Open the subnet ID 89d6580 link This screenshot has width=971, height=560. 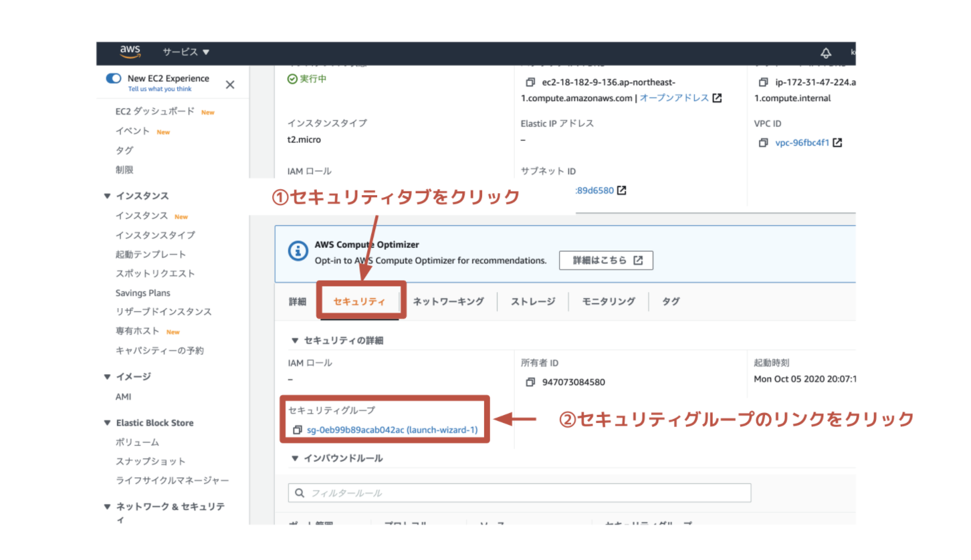594,190
